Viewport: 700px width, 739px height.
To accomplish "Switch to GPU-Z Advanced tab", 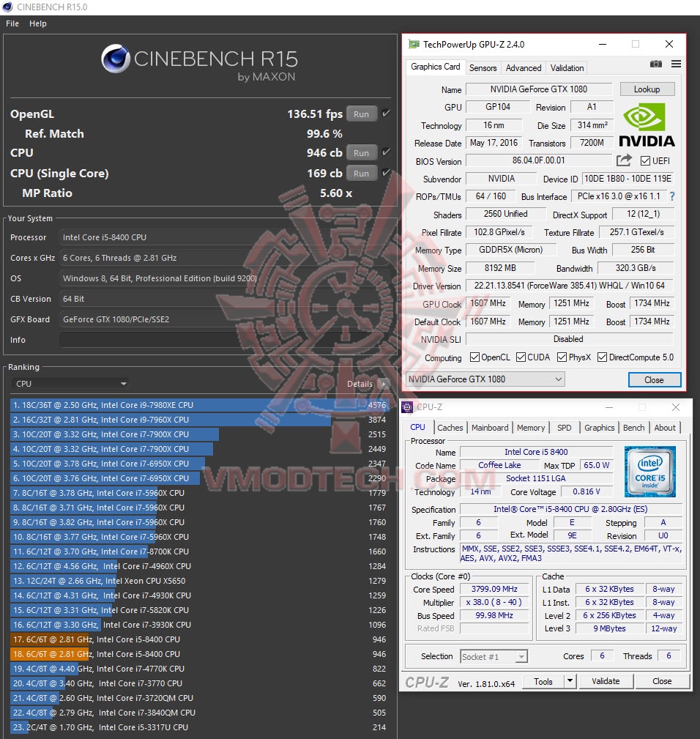I will coord(524,68).
